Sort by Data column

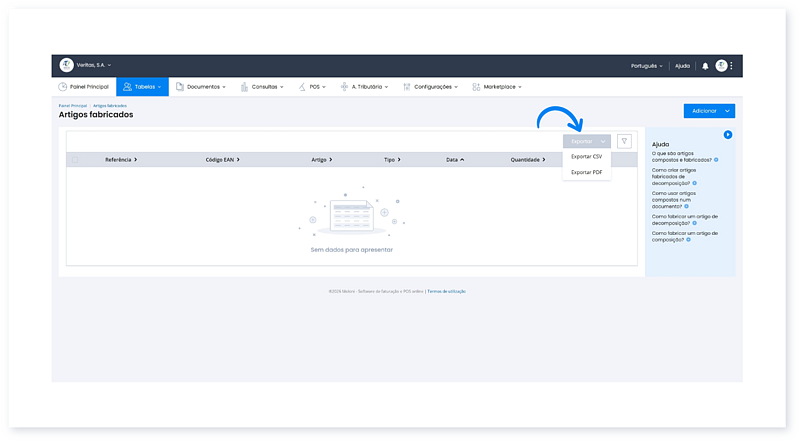pyautogui.click(x=455, y=160)
